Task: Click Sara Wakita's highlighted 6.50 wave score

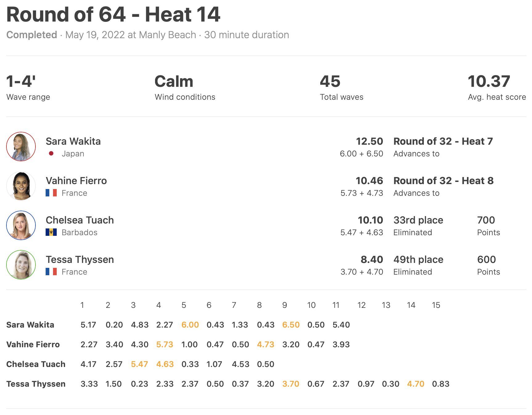Action: pos(291,325)
